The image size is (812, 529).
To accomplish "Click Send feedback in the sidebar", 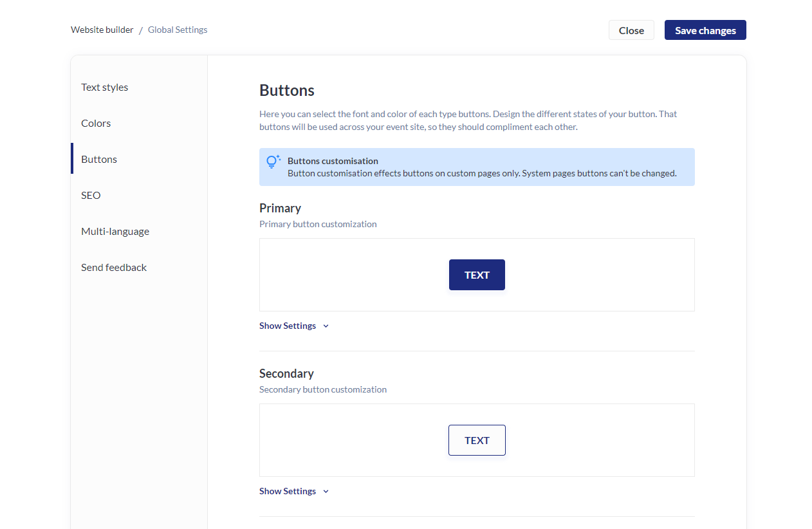I will (x=114, y=268).
